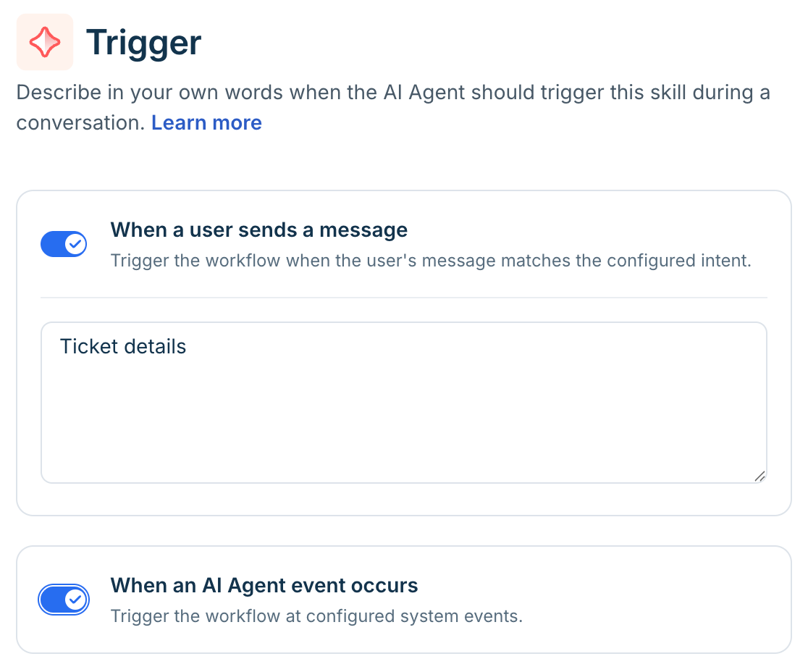The height and width of the screenshot is (672, 808).
Task: Select the "Trigger" heading text
Action: (x=144, y=42)
